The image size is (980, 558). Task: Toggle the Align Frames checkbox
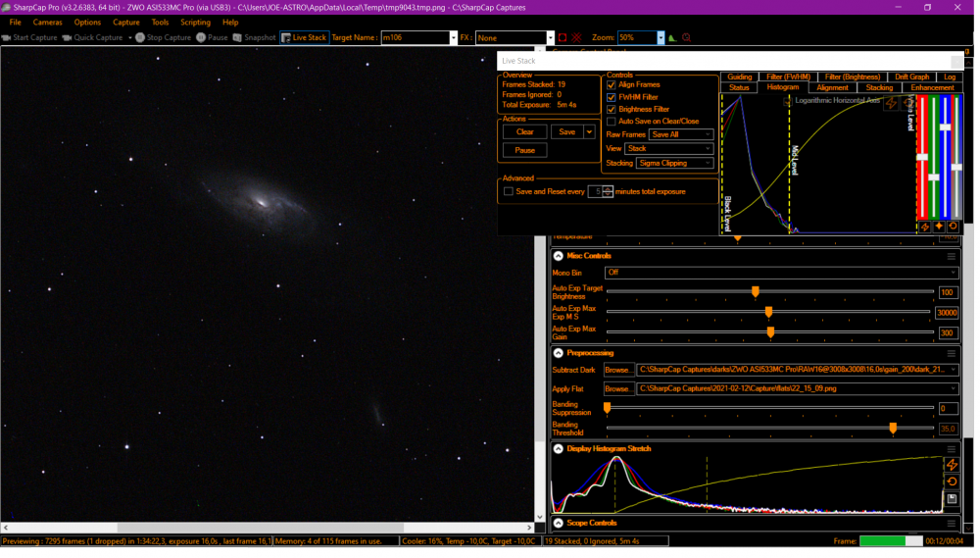coord(612,85)
